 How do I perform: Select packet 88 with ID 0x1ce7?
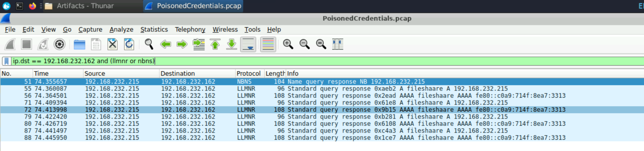click(322, 137)
